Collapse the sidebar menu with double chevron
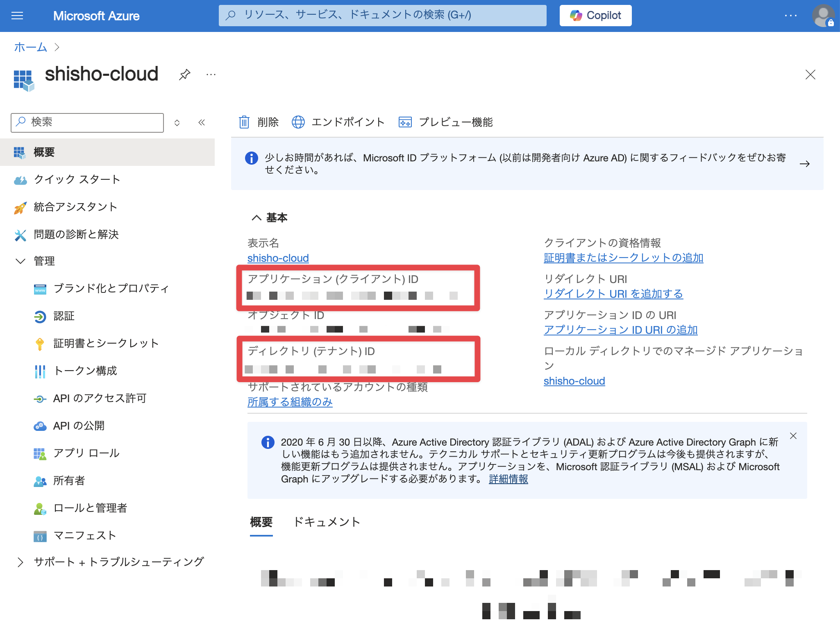 202,122
